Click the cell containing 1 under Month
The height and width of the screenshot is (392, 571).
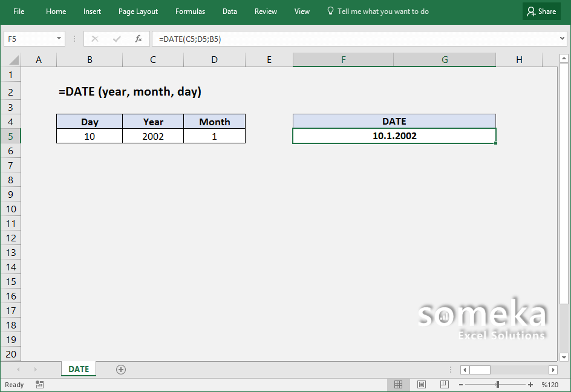[215, 136]
